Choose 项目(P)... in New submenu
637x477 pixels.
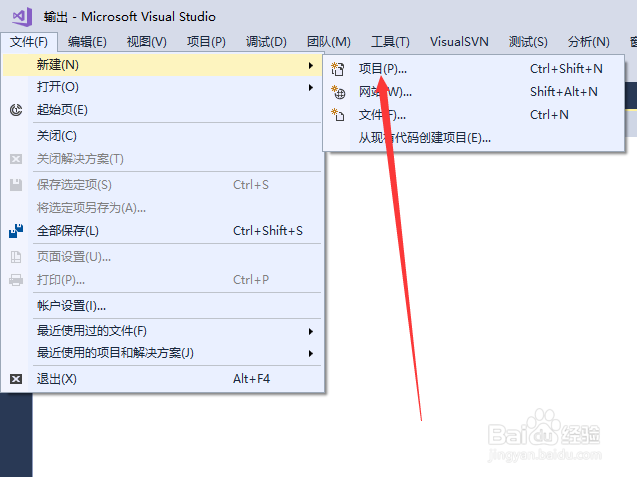[474, 69]
